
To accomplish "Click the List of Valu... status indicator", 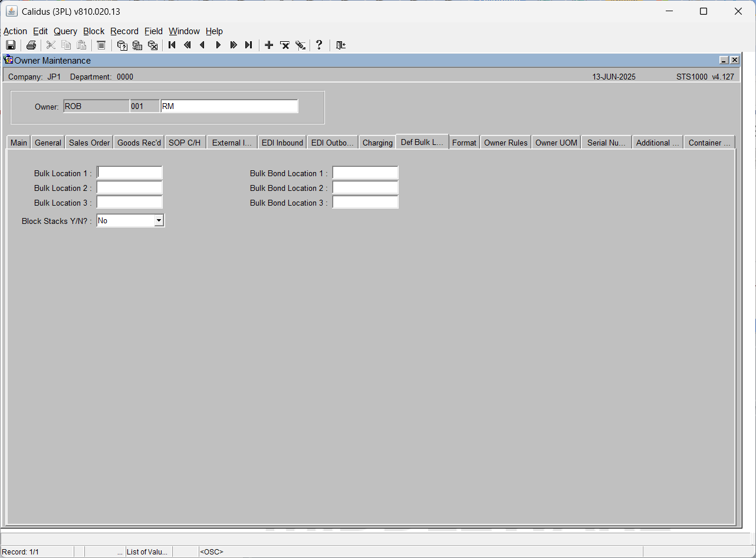I will [147, 552].
